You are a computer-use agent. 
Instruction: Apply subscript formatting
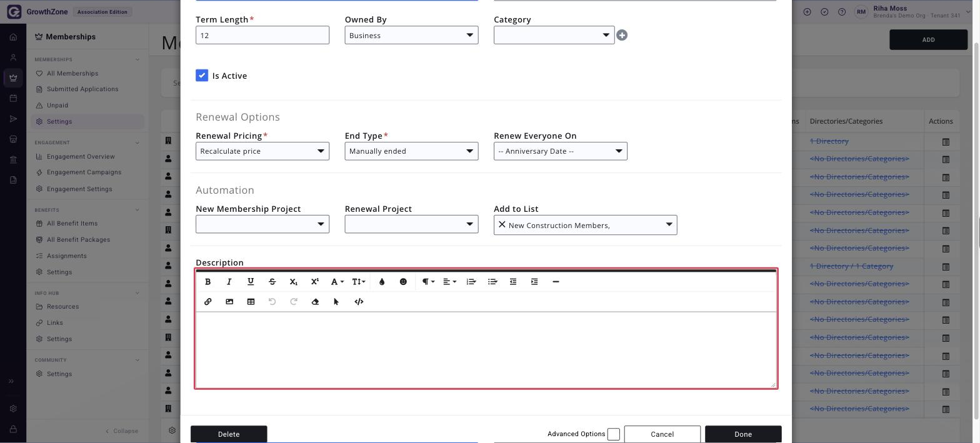(x=293, y=282)
